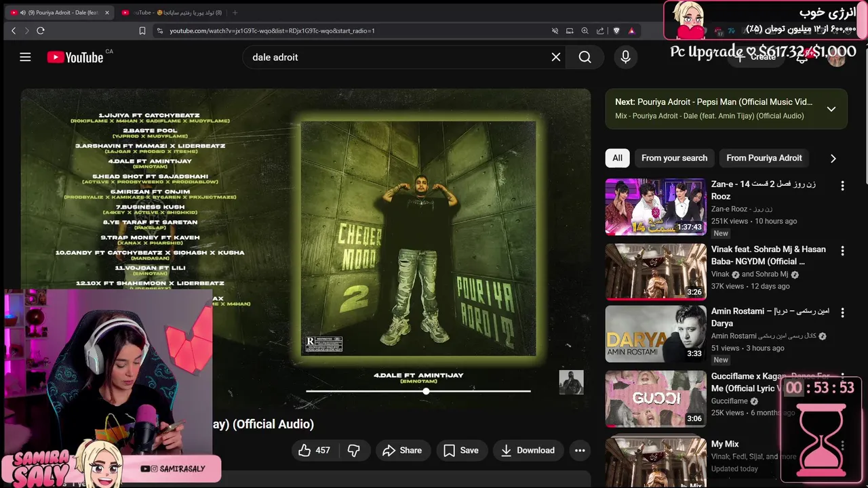The image size is (868, 488).
Task: Open the zoom magnifier in address bar
Action: (585, 30)
